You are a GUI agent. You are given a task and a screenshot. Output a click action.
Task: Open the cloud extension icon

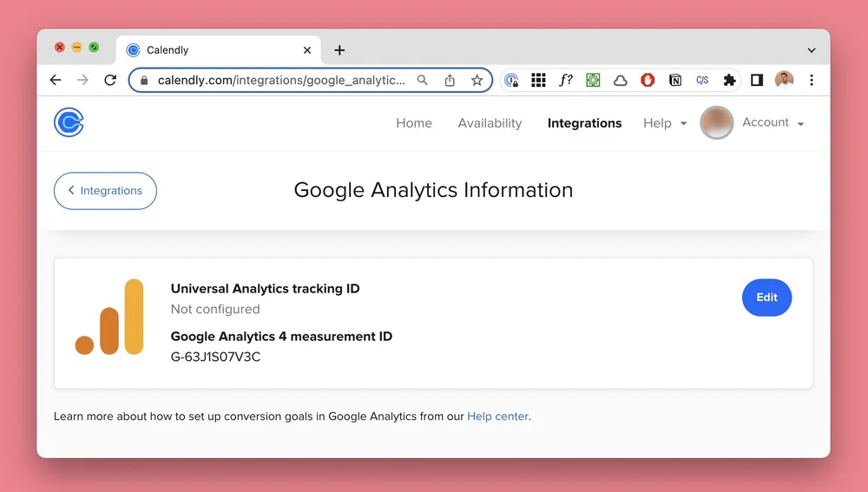point(620,80)
